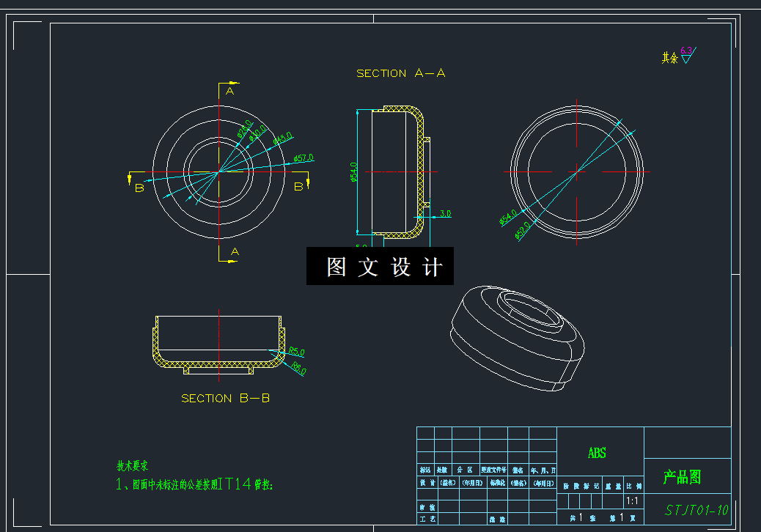Image resolution: width=761 pixels, height=532 pixels.
Task: Click the 6.3 surface roughness value
Action: pyautogui.click(x=685, y=51)
